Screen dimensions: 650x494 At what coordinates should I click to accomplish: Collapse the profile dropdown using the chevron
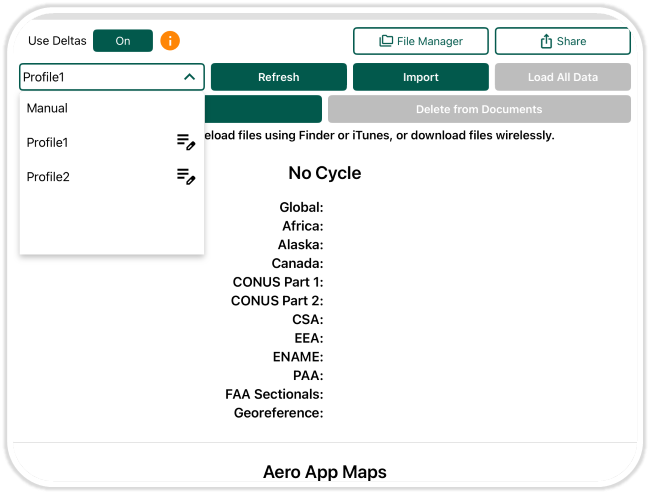tap(189, 77)
